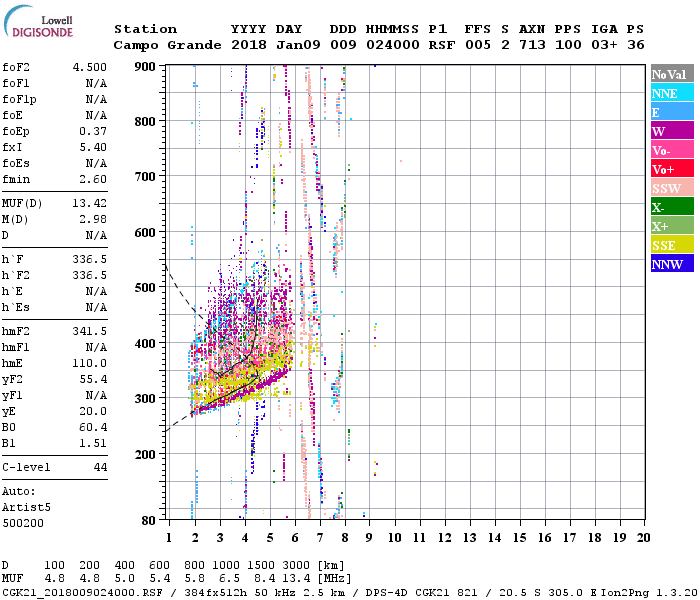Viewport: 700px width, 600px height.
Task: Click the B0 value 60.4
Action: [x=93, y=427]
